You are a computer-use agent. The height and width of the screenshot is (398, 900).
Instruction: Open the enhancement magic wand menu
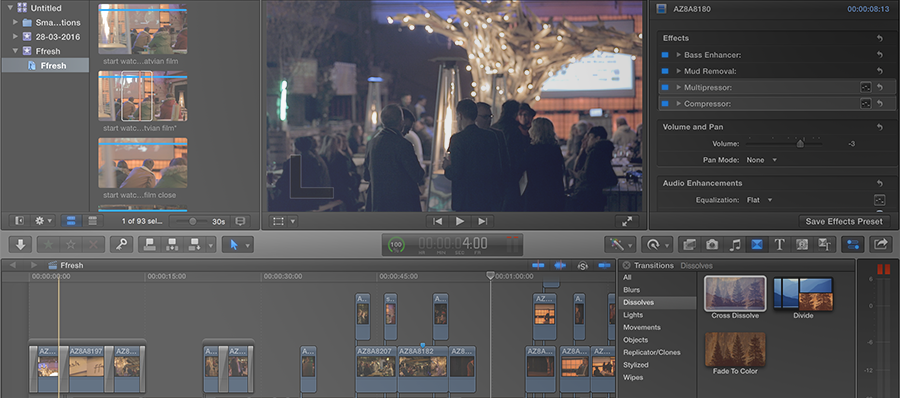point(620,245)
